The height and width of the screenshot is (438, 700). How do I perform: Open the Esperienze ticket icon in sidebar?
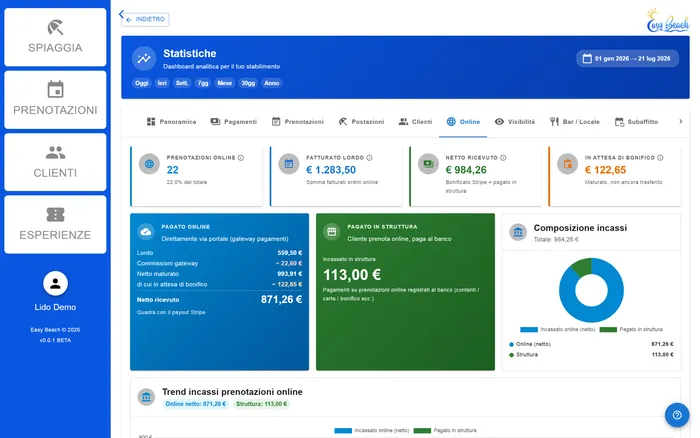pos(55,215)
